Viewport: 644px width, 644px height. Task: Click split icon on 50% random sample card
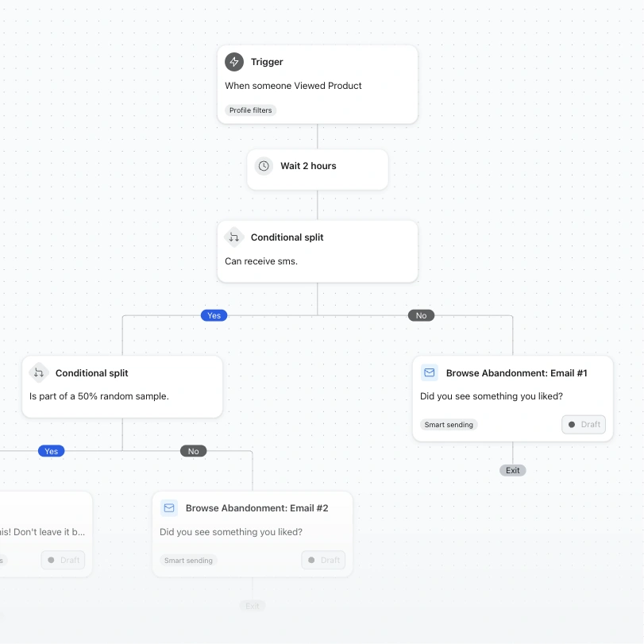click(39, 373)
